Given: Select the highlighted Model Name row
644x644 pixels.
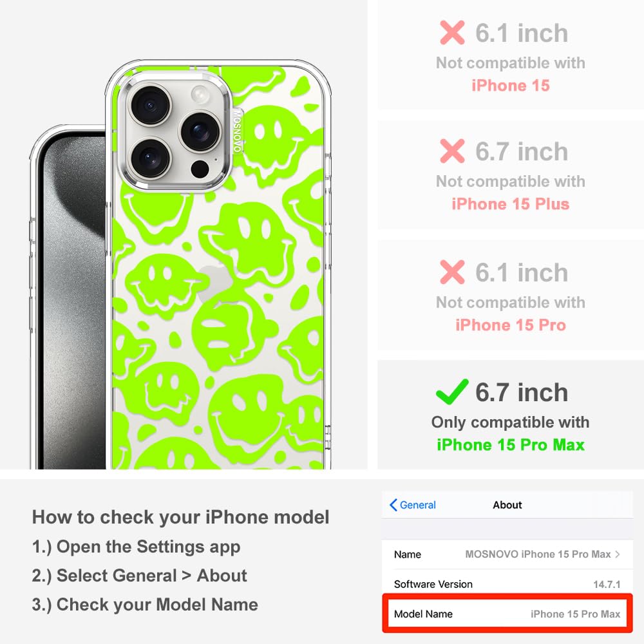Looking at the screenshot, I should point(507,614).
